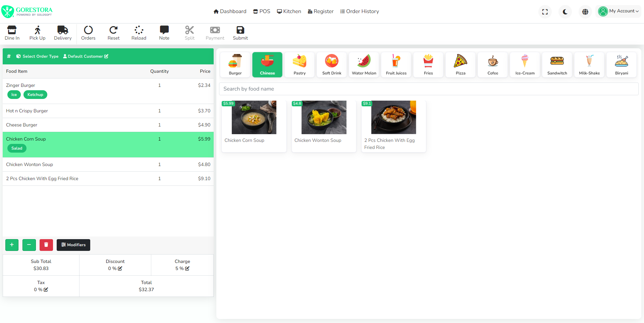The image size is (644, 323).
Task: Open the My Account dropdown
Action: point(618,11)
